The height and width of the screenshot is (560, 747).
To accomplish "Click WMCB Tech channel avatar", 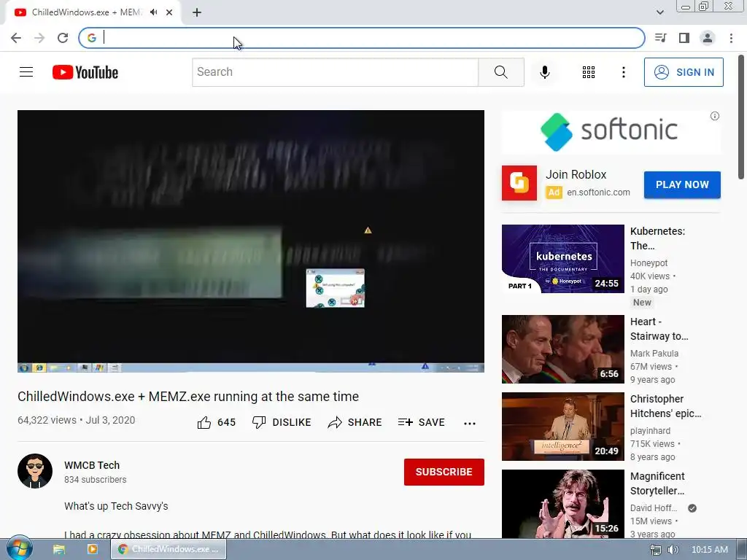I will pos(35,471).
